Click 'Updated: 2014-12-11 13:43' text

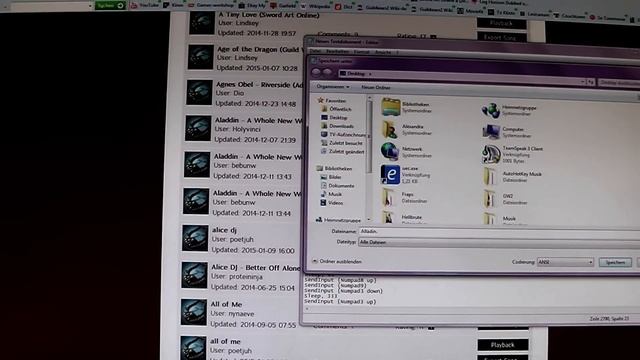pos(252,176)
